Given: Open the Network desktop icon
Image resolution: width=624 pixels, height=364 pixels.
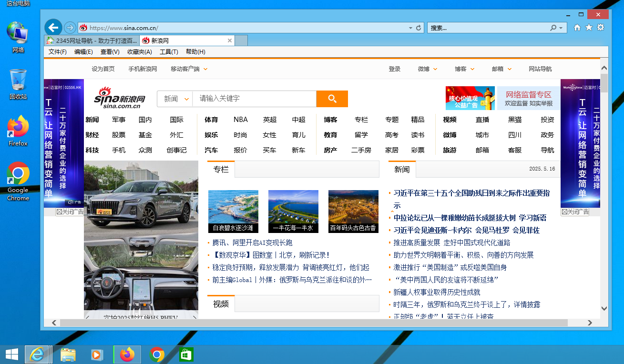Looking at the screenshot, I should [18, 37].
